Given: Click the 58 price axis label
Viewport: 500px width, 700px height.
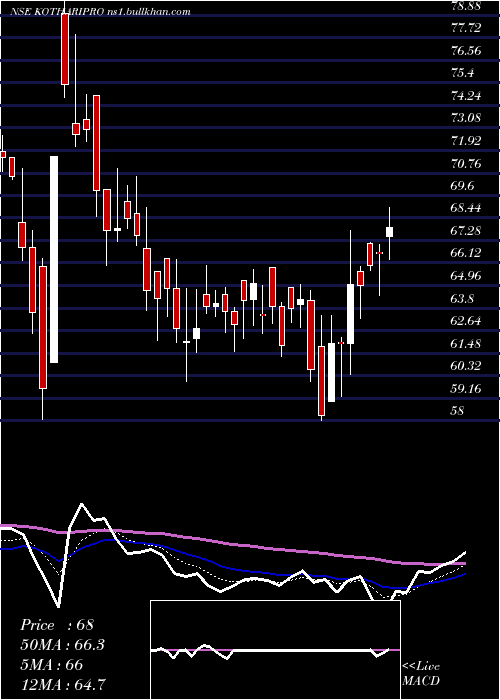Looking at the screenshot, I should pos(458,411).
